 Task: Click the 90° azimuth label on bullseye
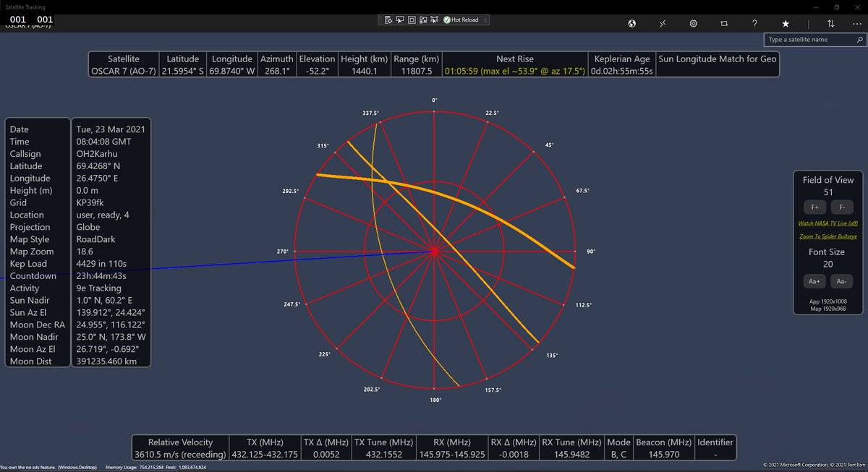tap(590, 252)
